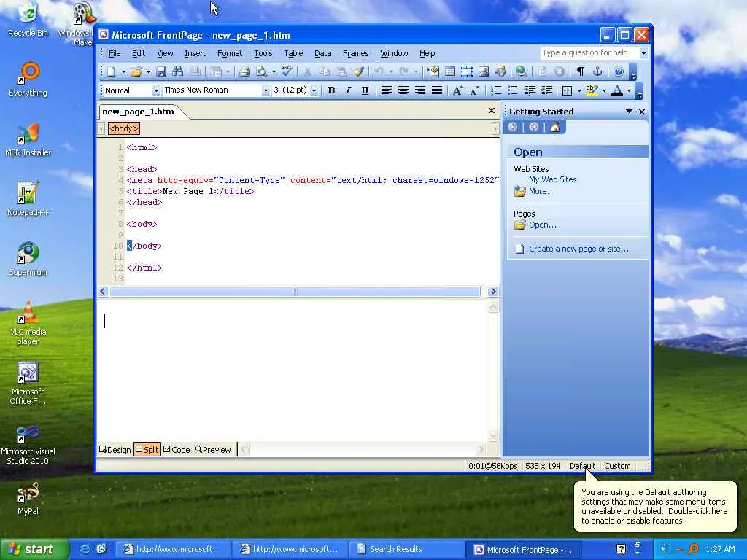Toggle Show All paragraph marks icon
Image resolution: width=747 pixels, height=560 pixels.
click(x=580, y=72)
